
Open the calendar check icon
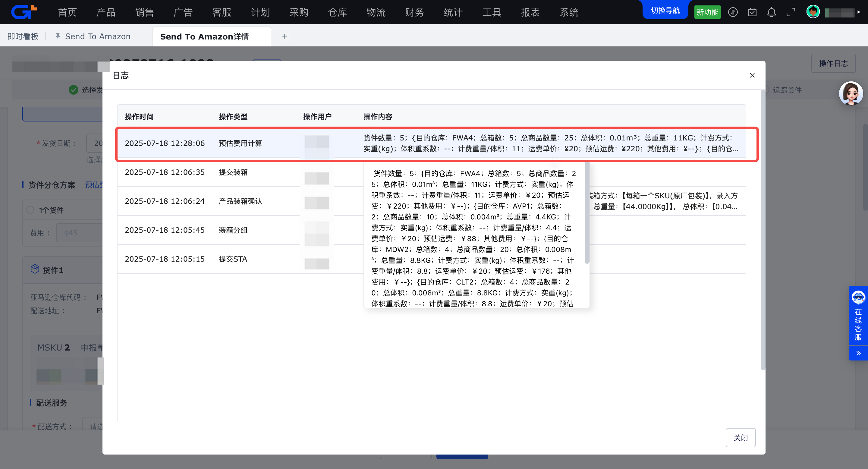point(752,12)
